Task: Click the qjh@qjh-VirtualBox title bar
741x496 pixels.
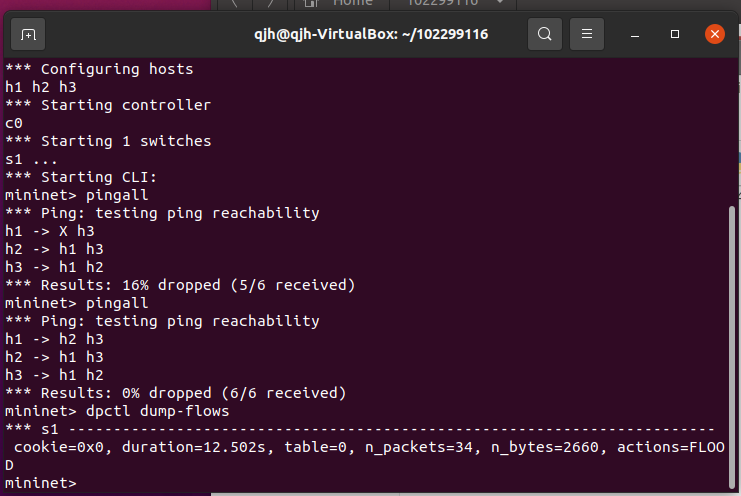Action: click(371, 34)
